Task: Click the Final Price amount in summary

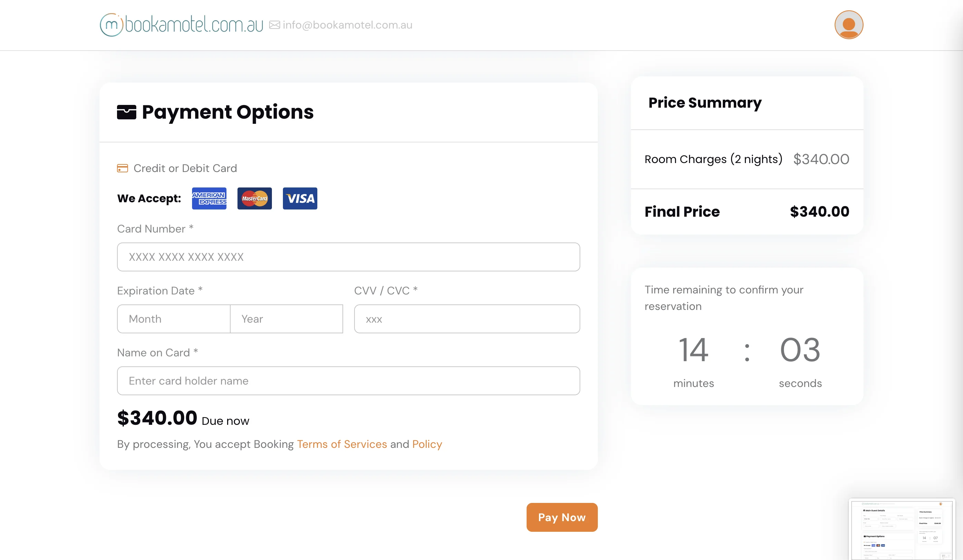Action: [x=819, y=211]
